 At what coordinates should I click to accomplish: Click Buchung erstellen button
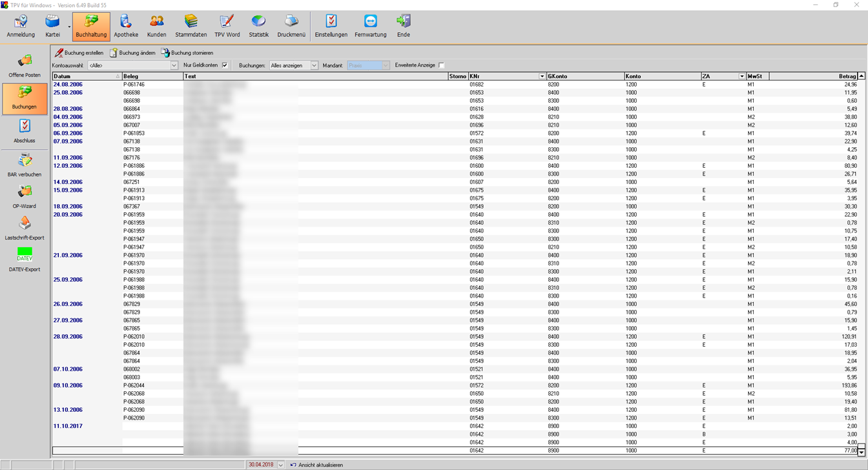point(79,53)
